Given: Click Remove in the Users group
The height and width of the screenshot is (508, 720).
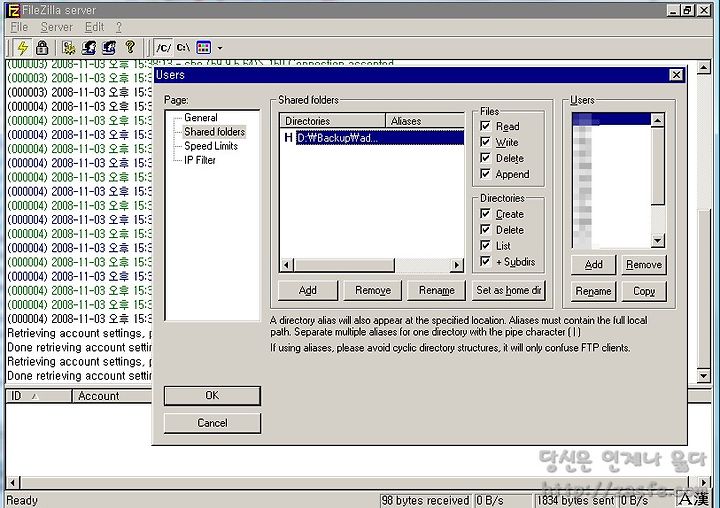Looking at the screenshot, I should (x=644, y=265).
